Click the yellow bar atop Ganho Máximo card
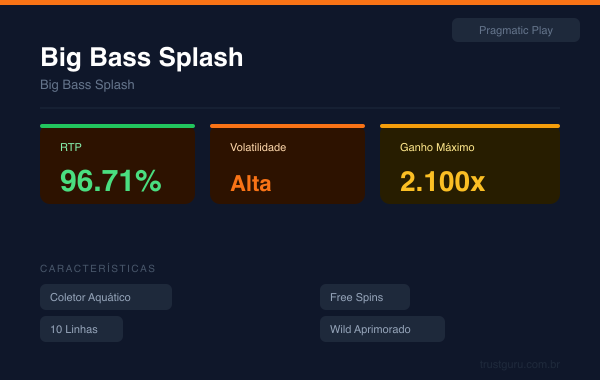 click(x=470, y=126)
